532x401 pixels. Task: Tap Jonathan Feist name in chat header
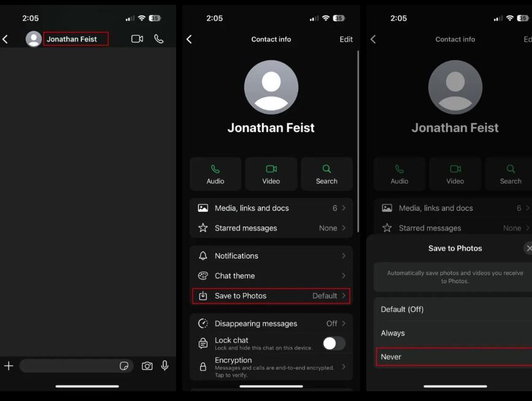click(x=72, y=39)
